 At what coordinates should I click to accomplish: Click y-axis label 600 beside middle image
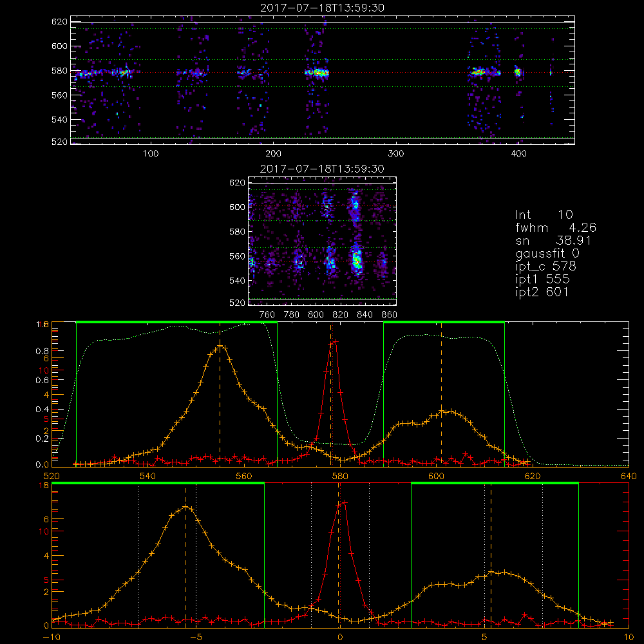(238, 207)
